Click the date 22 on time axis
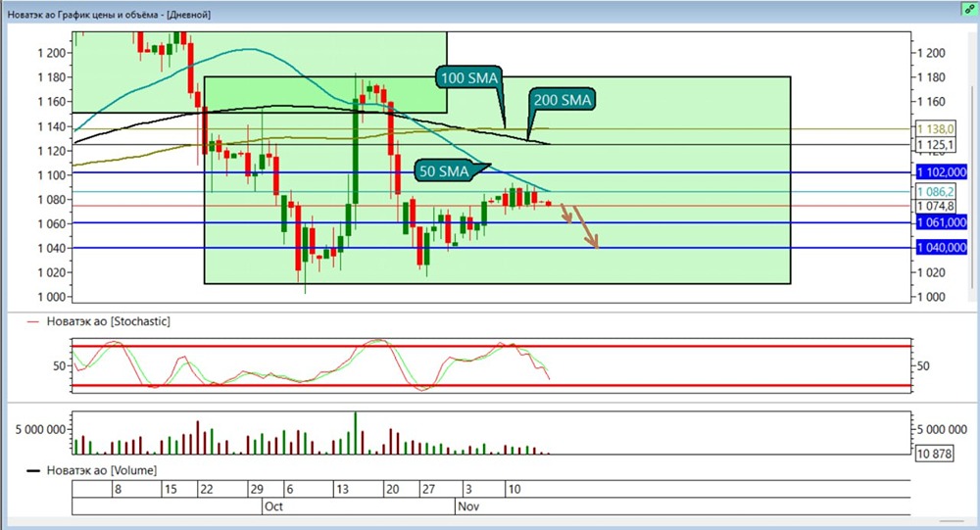 tap(206, 490)
